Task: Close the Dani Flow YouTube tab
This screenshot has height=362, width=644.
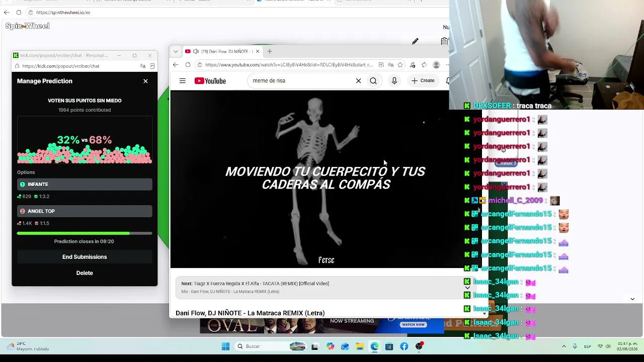Action: click(x=257, y=51)
